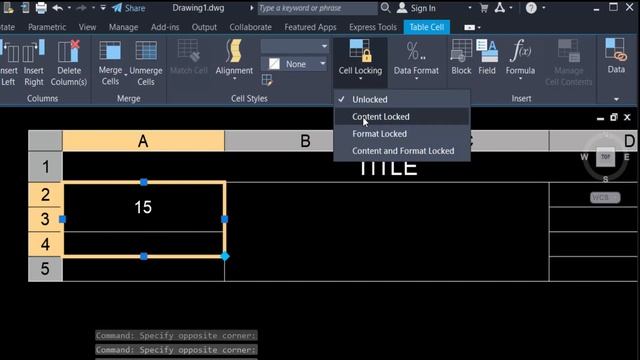This screenshot has width=640, height=360.
Task: Click the Insert Left column icon
Action: [x=9, y=52]
